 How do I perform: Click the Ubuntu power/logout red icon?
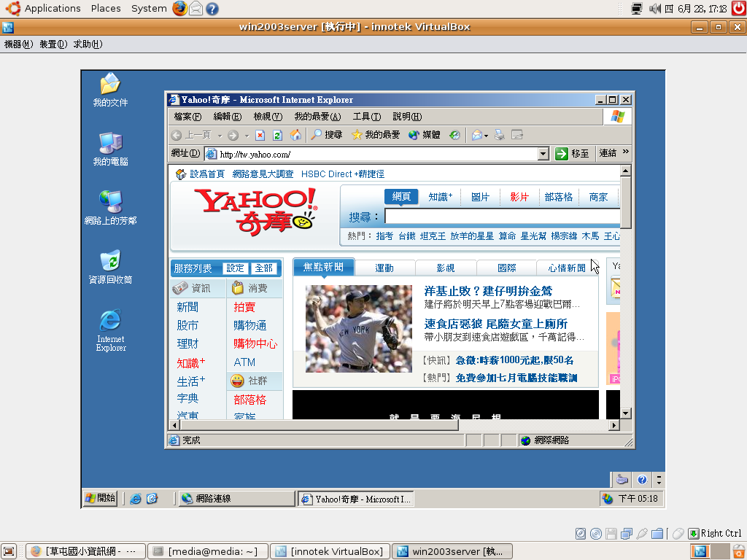739,8
